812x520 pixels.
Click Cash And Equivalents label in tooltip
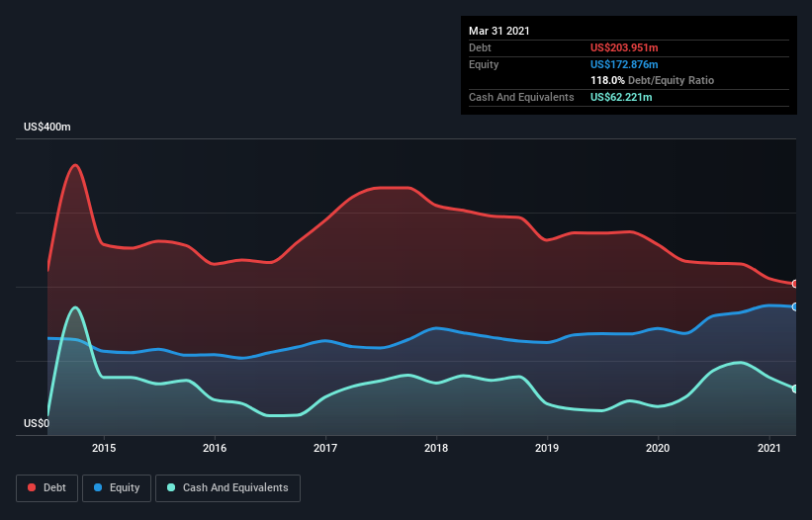(521, 97)
